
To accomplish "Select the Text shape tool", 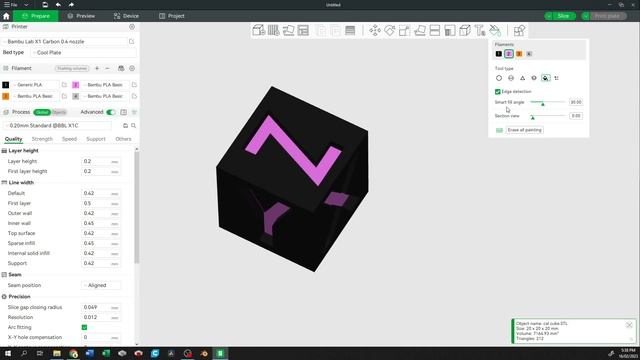I will click(x=480, y=30).
